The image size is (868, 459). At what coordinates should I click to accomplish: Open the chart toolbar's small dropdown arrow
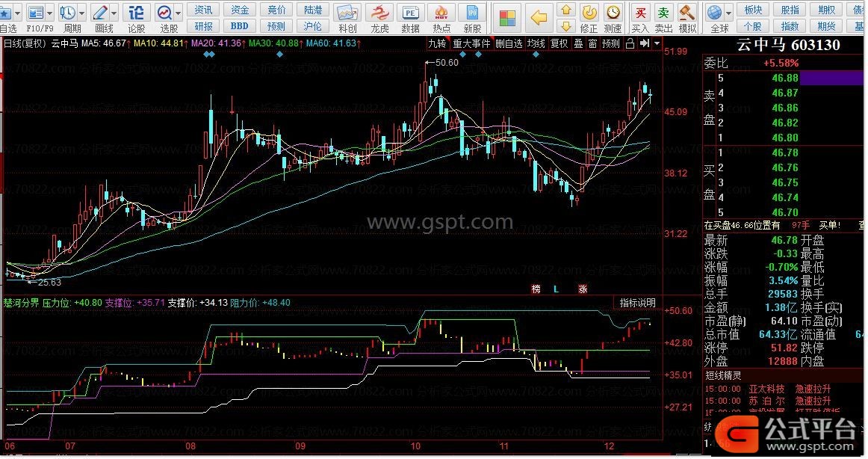click(656, 43)
